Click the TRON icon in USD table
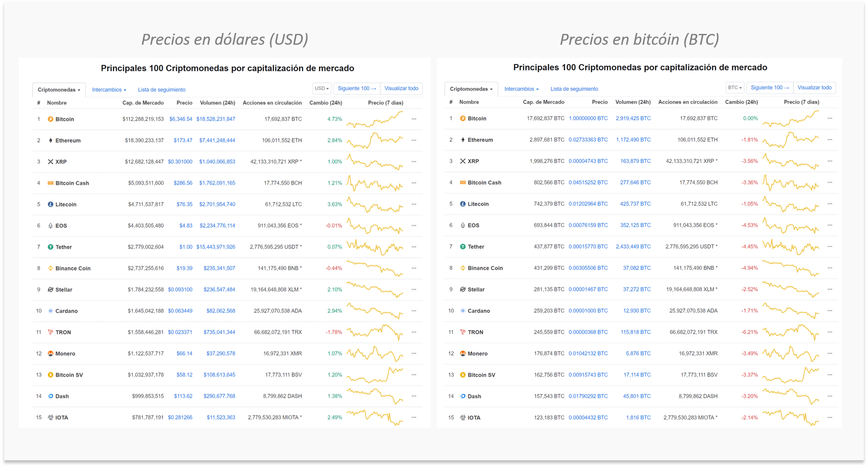 coord(51,332)
